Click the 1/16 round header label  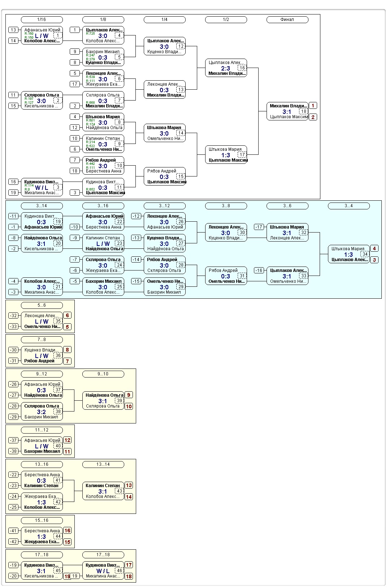point(42,20)
